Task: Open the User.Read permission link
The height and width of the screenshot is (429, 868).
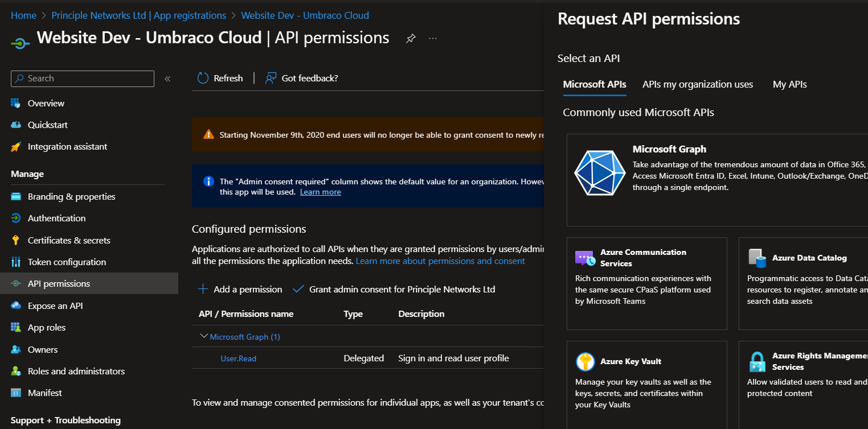Action: 238,358
